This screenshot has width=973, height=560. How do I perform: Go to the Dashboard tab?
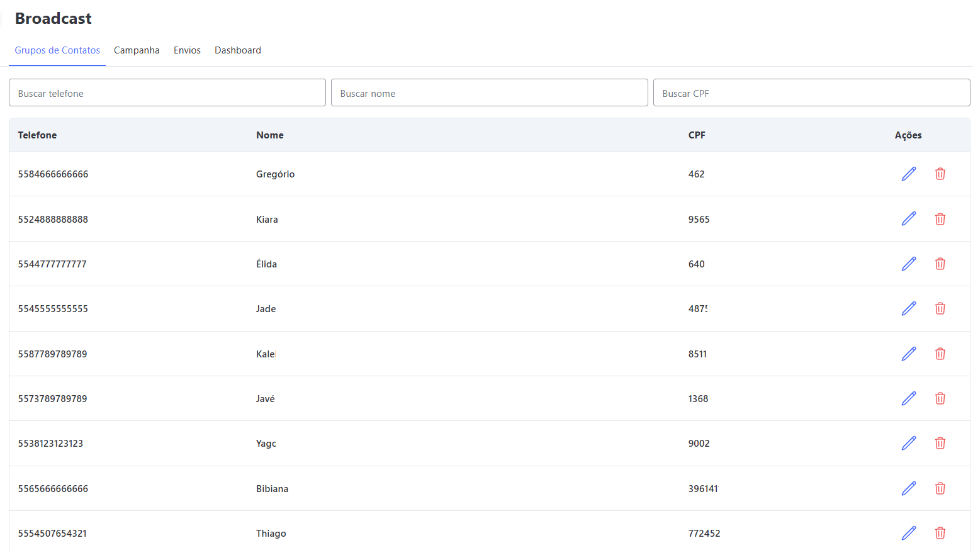pos(237,50)
